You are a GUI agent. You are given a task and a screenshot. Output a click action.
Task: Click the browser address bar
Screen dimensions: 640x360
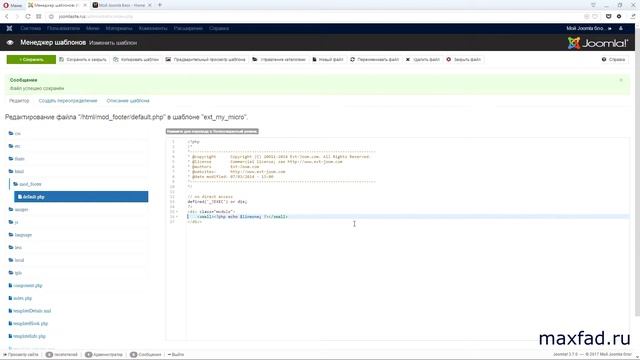314,16
